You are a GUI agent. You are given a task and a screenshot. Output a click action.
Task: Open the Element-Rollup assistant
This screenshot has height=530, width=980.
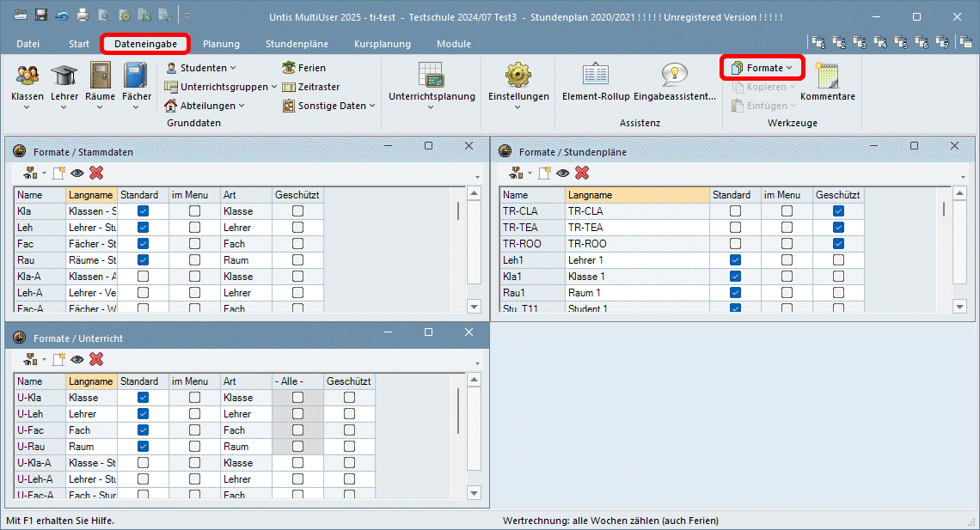pos(596,76)
